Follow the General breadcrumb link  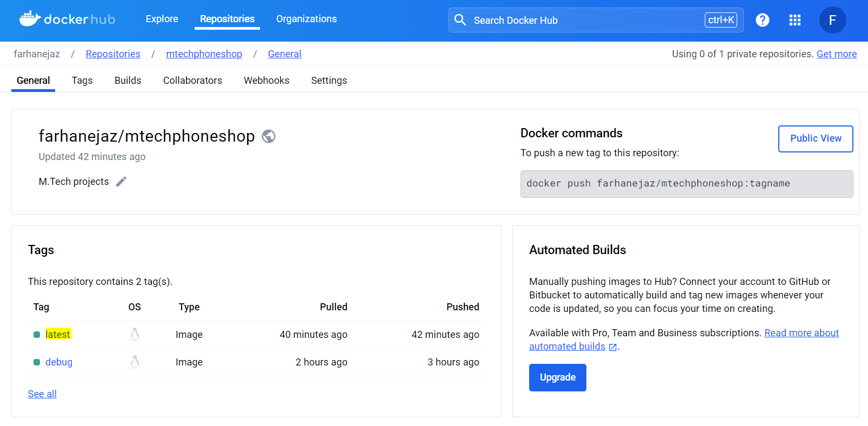pyautogui.click(x=285, y=54)
